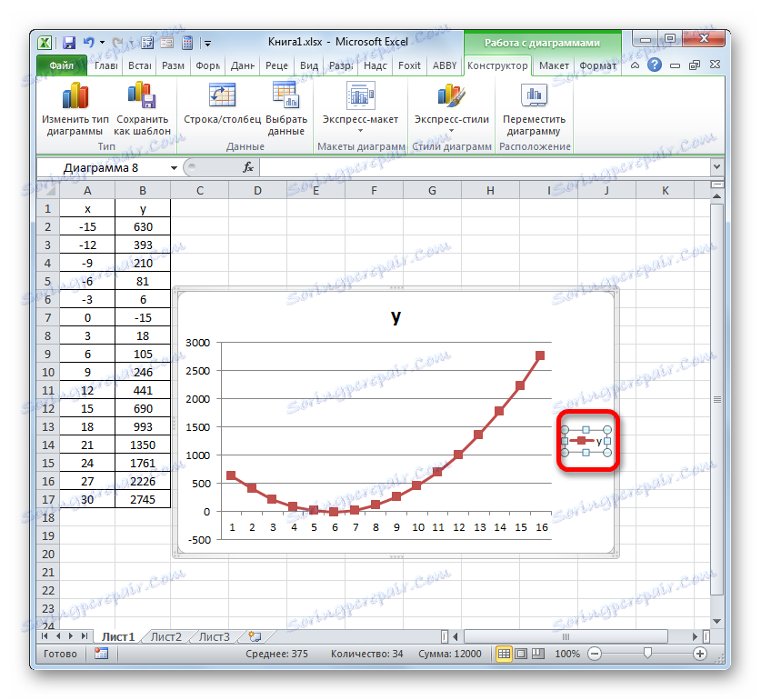Select cell A17 containing 30
Image resolution: width=761 pixels, height=700 pixels.
pos(87,499)
